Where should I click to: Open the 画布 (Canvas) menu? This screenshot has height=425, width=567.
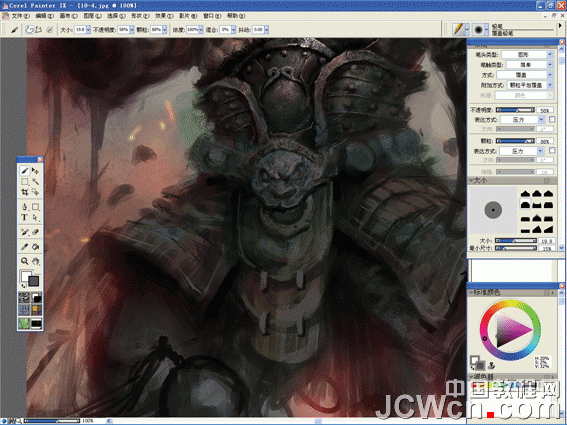68,16
